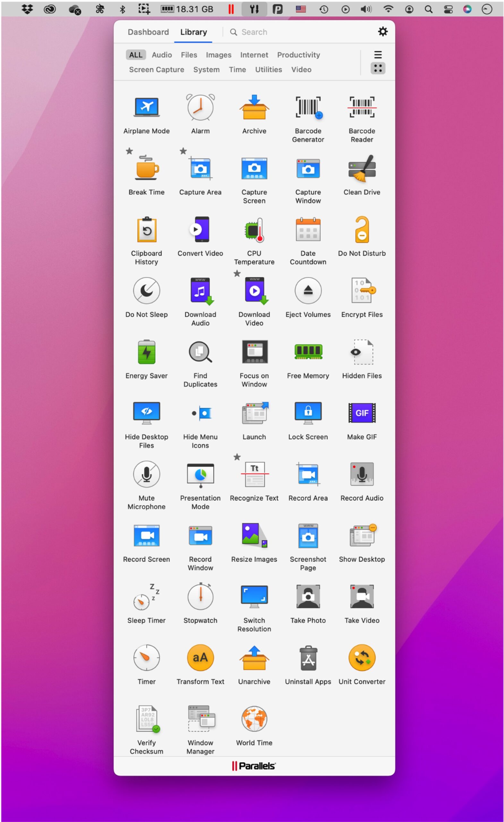Open Control Center in menu bar
Screen dimensions: 504x822
point(448,9)
